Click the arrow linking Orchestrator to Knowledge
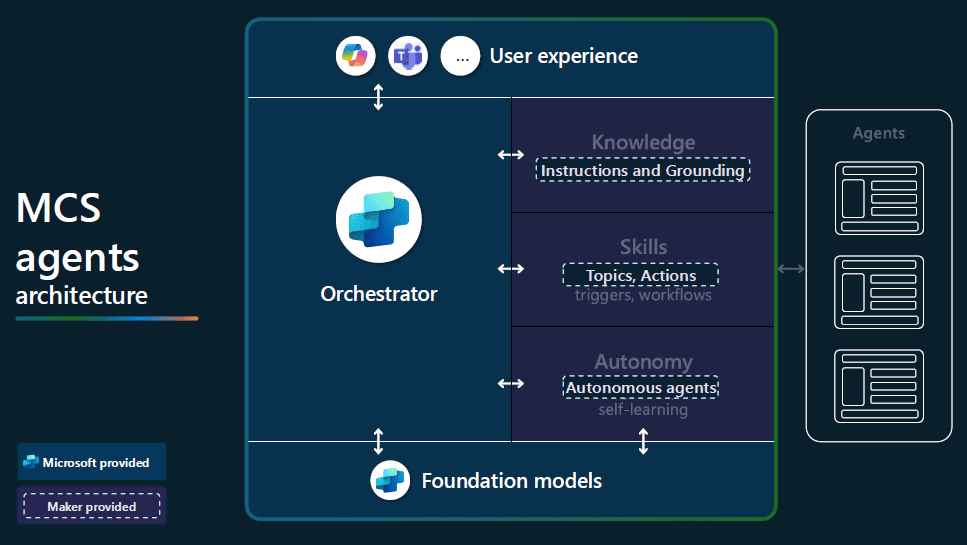This screenshot has width=967, height=545. pos(511,154)
